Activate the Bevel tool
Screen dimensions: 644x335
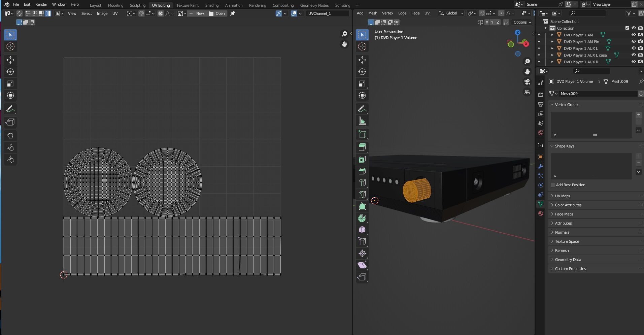[x=362, y=171]
